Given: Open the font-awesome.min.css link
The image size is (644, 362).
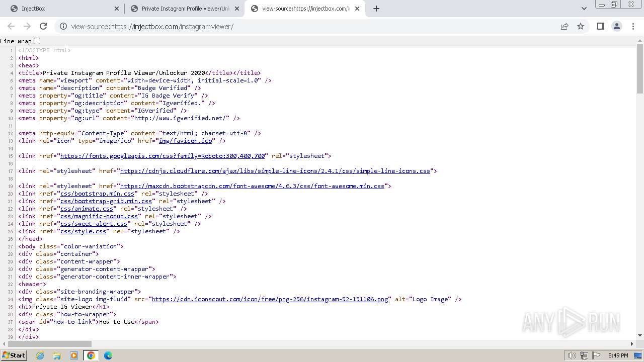Looking at the screenshot, I should pyautogui.click(x=252, y=186).
